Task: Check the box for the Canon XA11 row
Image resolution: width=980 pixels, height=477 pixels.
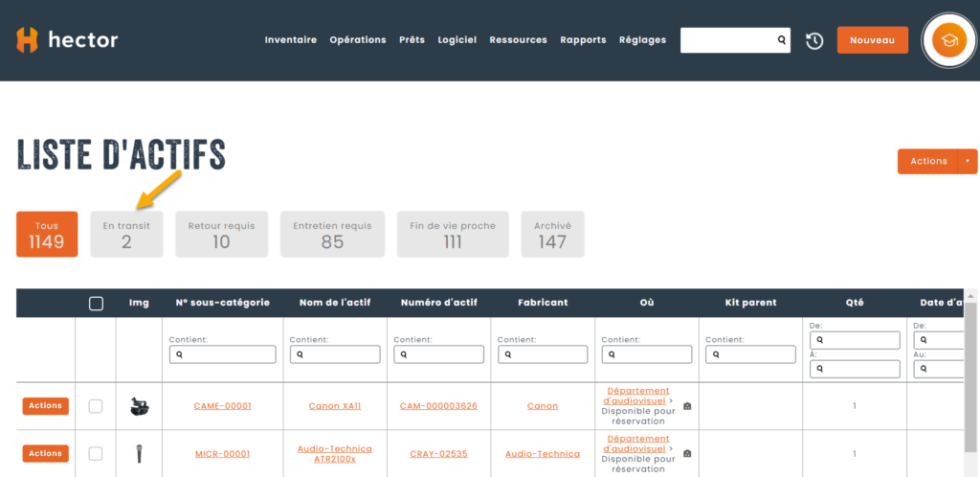Action: [x=96, y=406]
